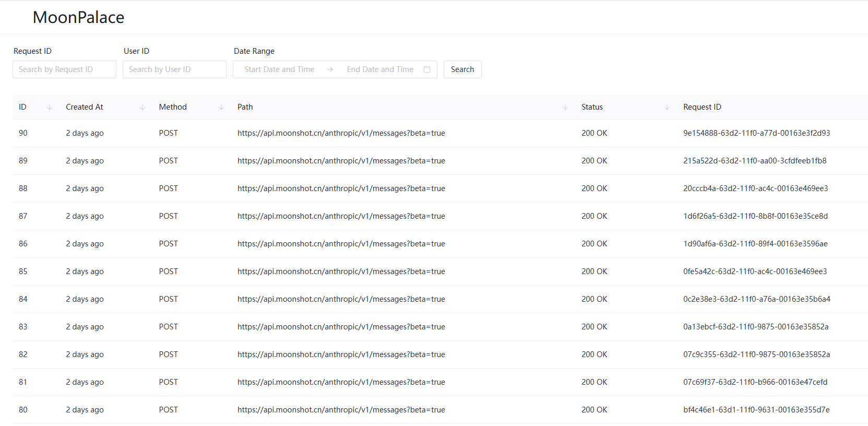This screenshot has height=426, width=868.
Task: Open the date range calendar icon
Action: tap(427, 69)
